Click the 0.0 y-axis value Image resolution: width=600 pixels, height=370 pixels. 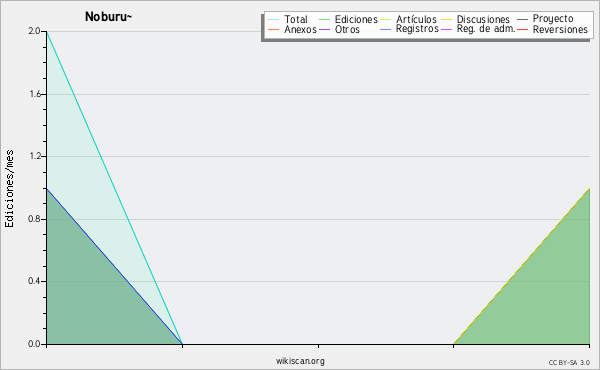tap(34, 344)
